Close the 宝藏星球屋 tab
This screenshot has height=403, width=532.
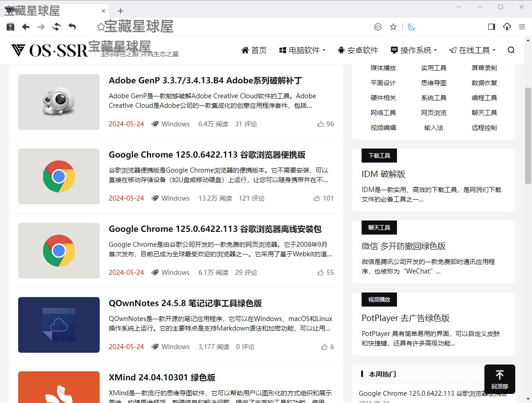(103, 11)
